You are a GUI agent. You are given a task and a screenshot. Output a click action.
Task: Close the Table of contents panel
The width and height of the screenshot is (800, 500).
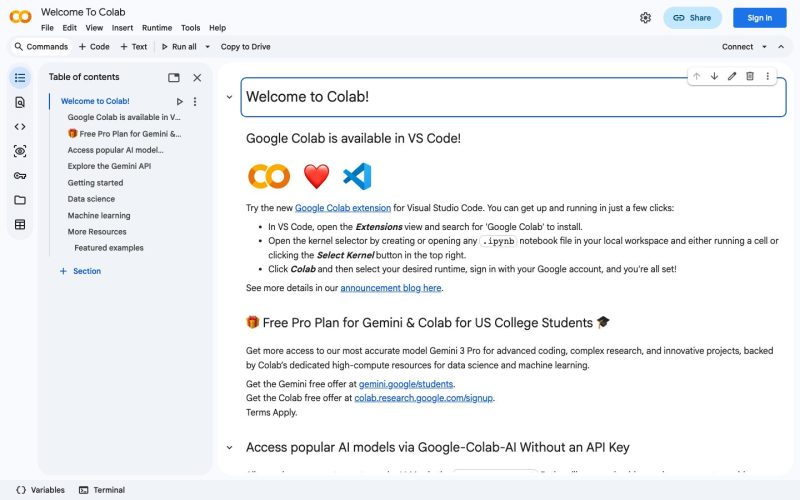(x=197, y=78)
